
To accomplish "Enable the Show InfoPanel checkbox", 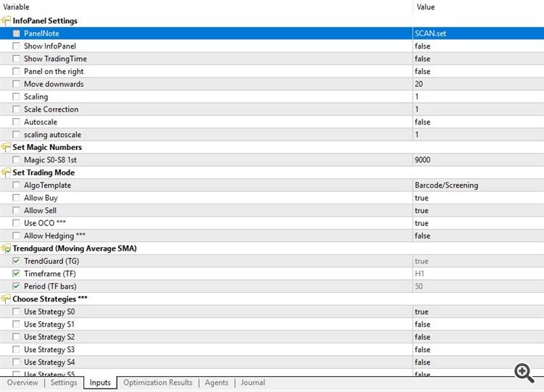I will (16, 46).
